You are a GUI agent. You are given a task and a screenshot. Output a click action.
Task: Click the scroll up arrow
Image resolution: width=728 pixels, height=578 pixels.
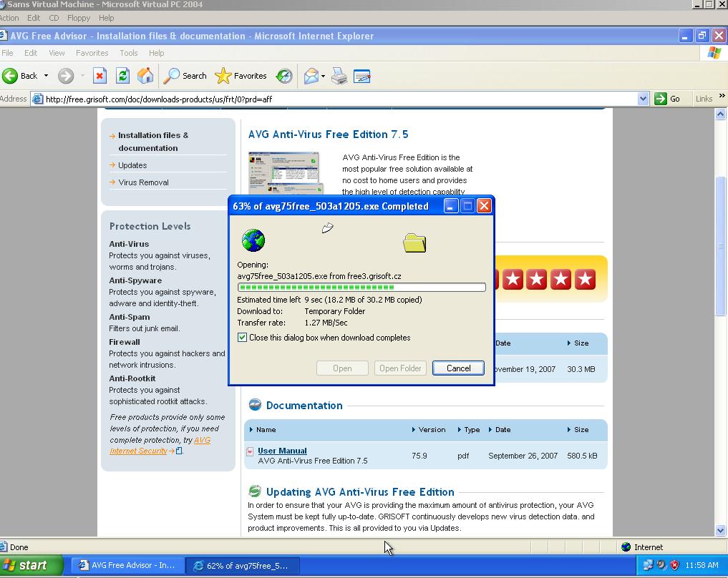(x=720, y=114)
